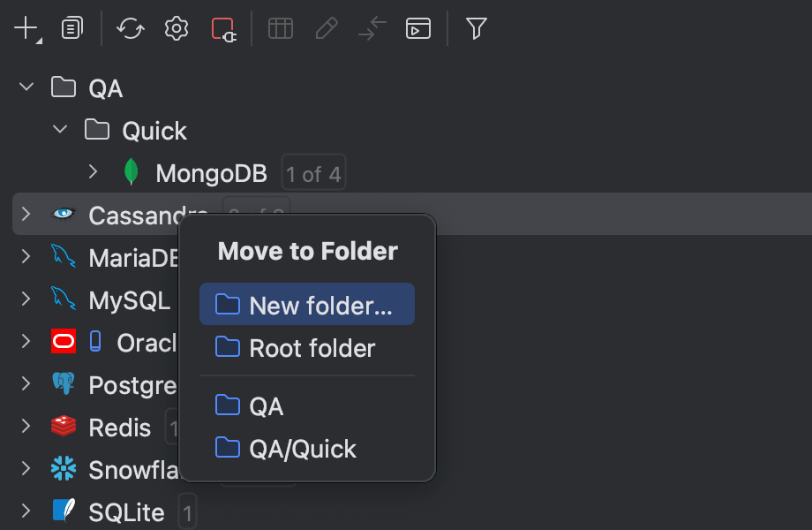The height and width of the screenshot is (530, 812).
Task: Open data source properties gear icon
Action: coord(176,27)
